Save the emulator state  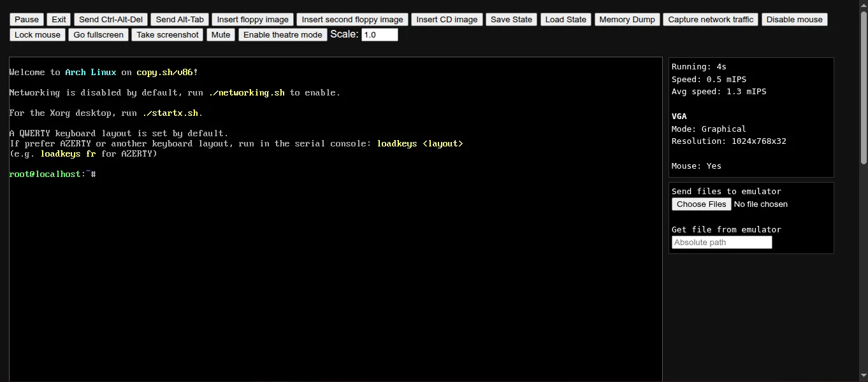511,20
